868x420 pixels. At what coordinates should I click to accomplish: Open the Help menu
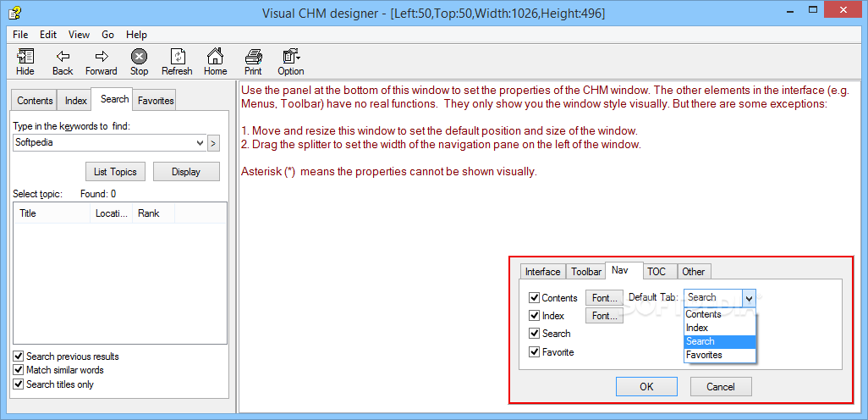pyautogui.click(x=136, y=35)
